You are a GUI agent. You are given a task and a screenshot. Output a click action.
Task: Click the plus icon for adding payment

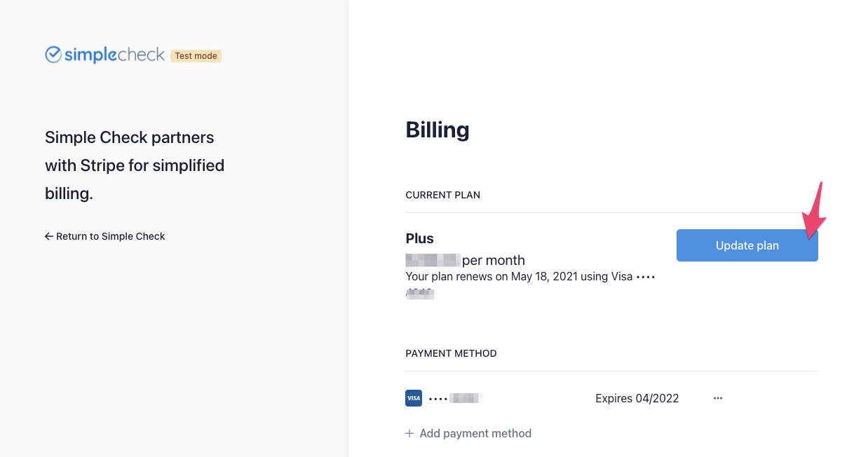409,433
